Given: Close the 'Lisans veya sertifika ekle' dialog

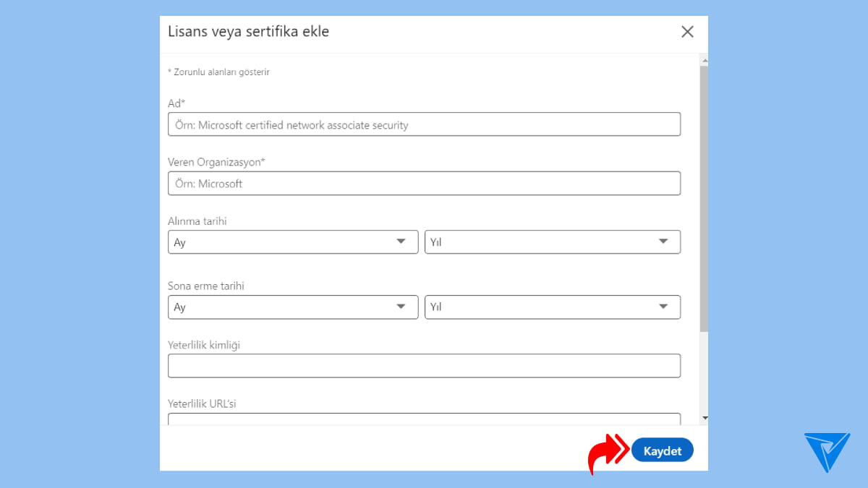Looking at the screenshot, I should [x=687, y=32].
